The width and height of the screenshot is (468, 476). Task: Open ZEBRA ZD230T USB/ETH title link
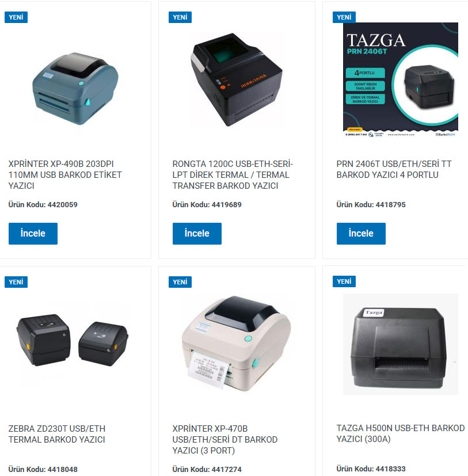tap(57, 434)
